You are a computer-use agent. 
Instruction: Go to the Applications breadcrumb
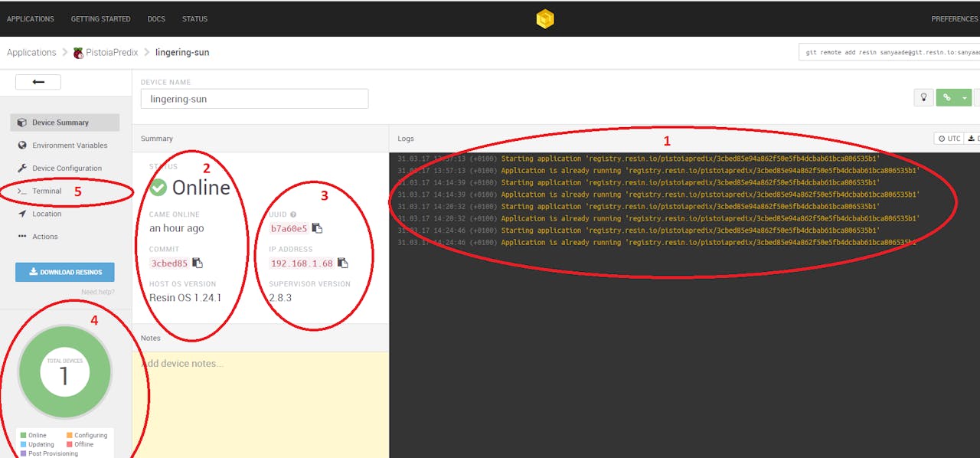(31, 52)
